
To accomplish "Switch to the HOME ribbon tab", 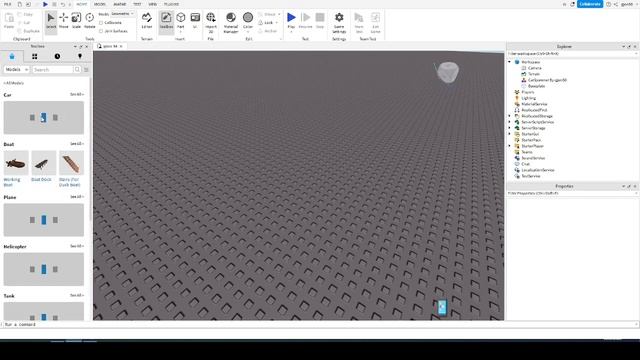I will click(82, 4).
